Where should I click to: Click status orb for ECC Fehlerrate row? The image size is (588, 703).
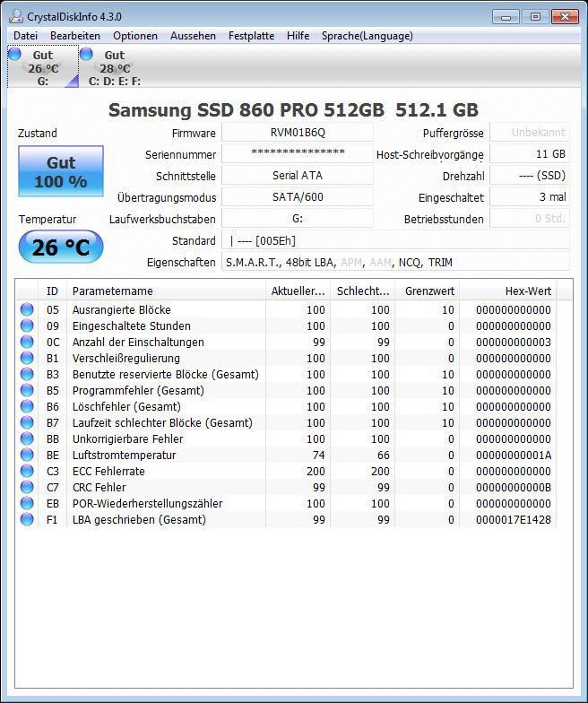(x=27, y=472)
